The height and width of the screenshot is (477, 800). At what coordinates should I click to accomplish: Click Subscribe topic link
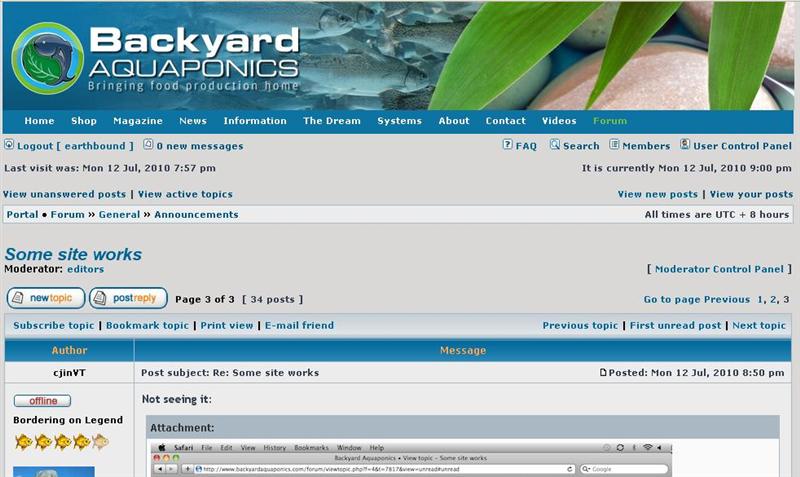[54, 325]
